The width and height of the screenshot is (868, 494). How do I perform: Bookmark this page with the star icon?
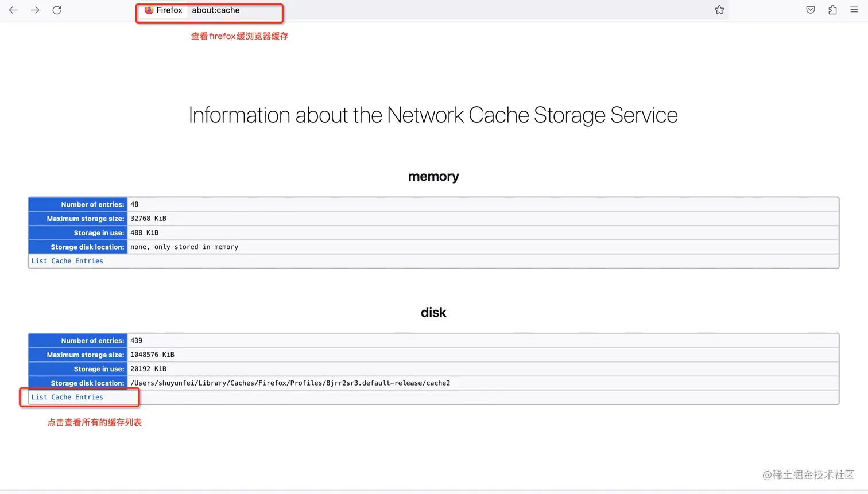click(719, 10)
